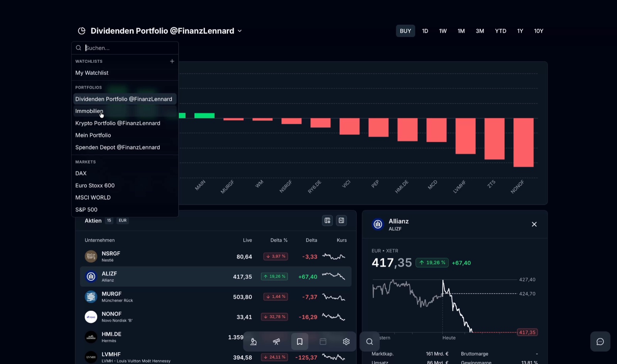
Task: Expand the Dividenden Portfolio title chevron
Action: click(x=239, y=31)
